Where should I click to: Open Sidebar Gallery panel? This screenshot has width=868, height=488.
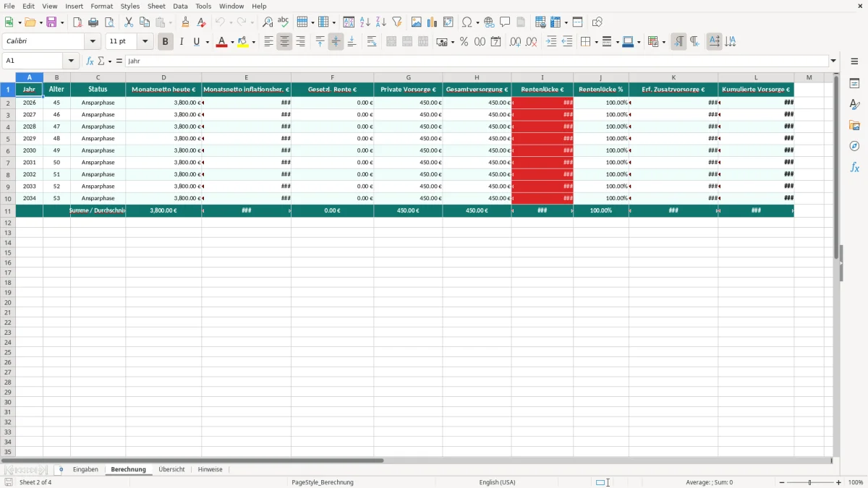click(x=854, y=125)
